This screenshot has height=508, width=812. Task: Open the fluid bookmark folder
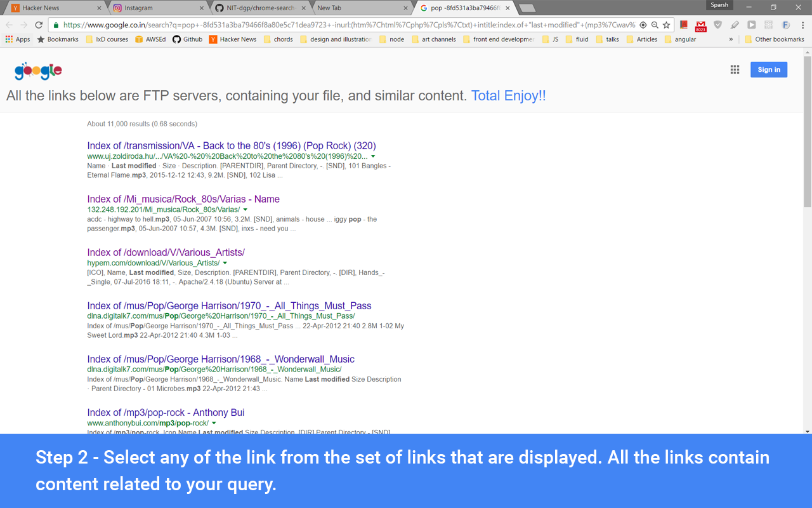click(577, 39)
